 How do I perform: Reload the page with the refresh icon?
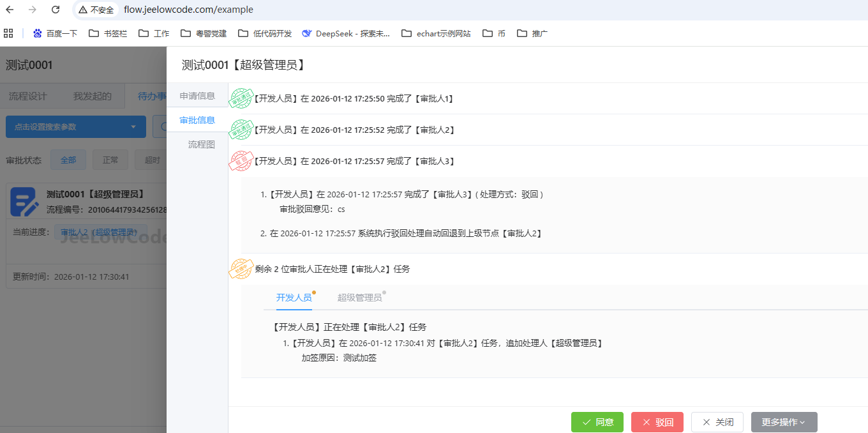click(56, 10)
